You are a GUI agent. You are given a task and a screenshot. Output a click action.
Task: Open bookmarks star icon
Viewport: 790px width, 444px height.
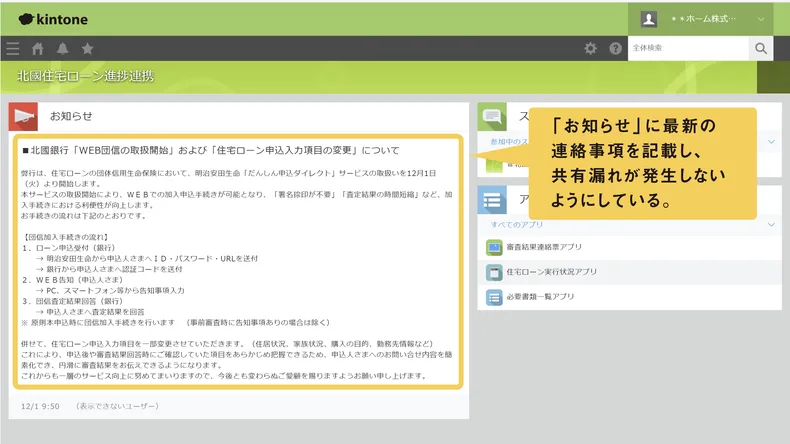point(88,48)
